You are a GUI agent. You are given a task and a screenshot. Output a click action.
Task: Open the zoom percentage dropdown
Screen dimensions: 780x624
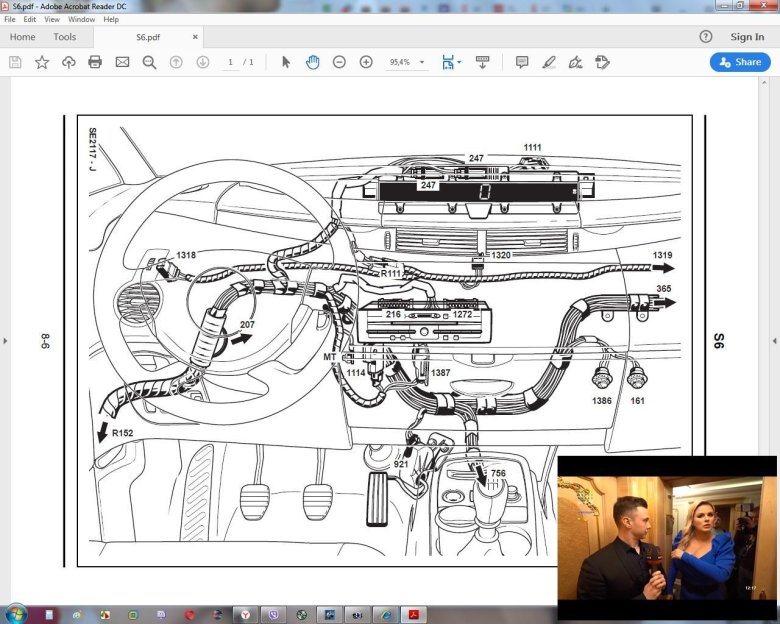point(423,62)
